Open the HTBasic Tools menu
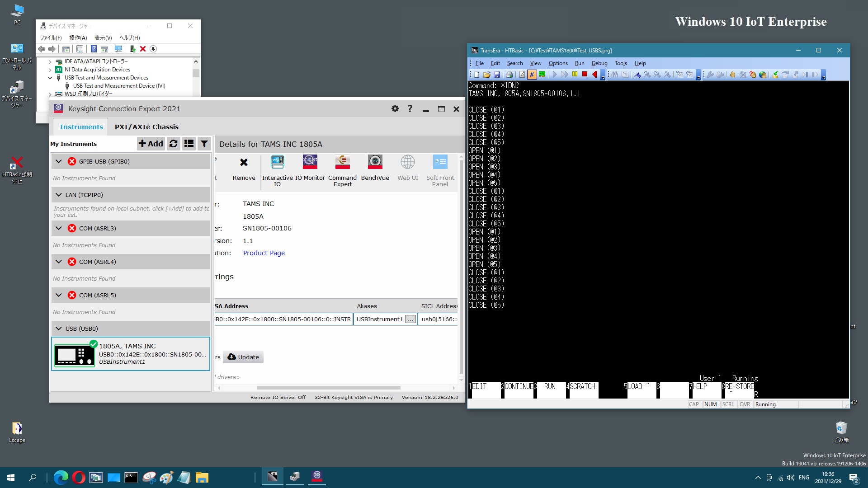Screen dimensions: 868x488 pos(621,63)
